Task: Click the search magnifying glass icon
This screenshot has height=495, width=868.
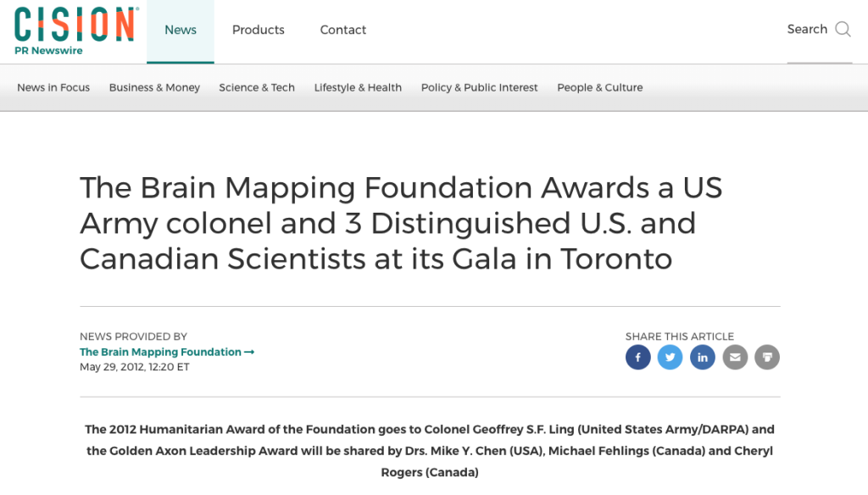Action: click(x=843, y=29)
